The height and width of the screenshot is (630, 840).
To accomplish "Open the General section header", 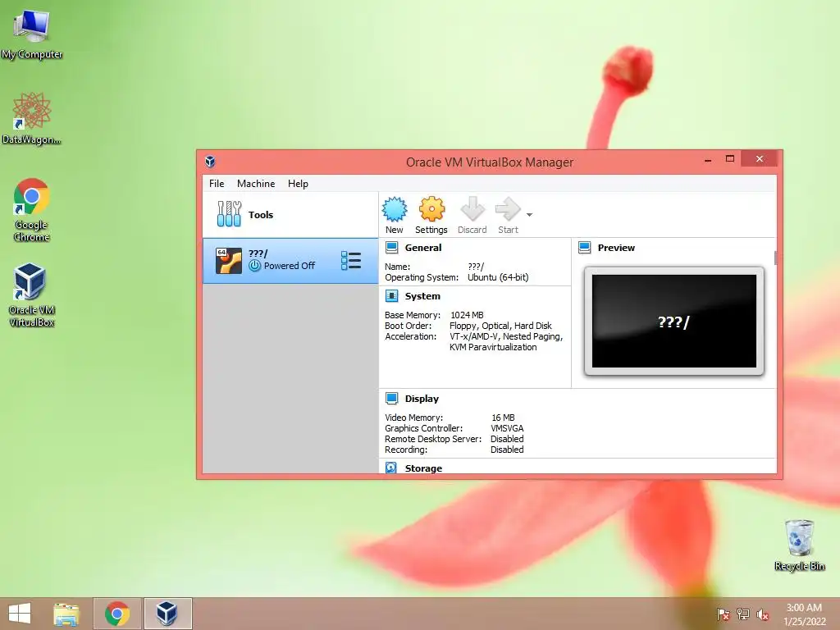I will pos(423,248).
